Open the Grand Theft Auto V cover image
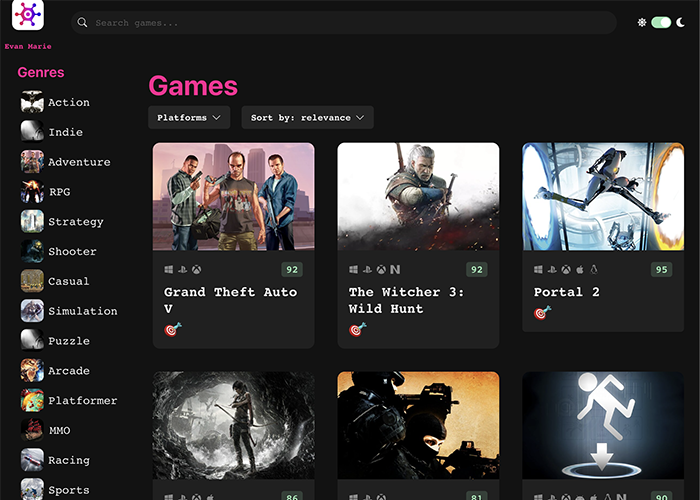This screenshot has height=500, width=700. (233, 196)
